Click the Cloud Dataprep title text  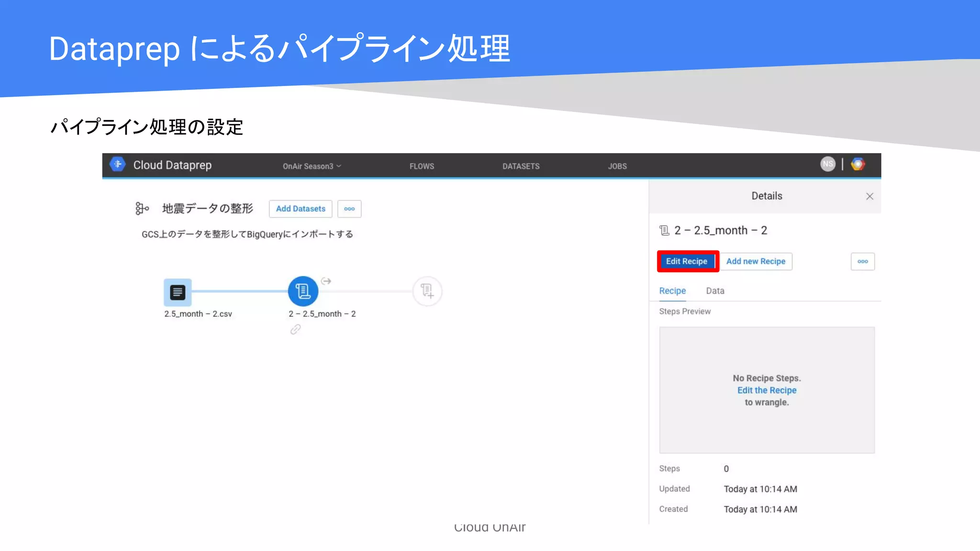click(x=172, y=165)
